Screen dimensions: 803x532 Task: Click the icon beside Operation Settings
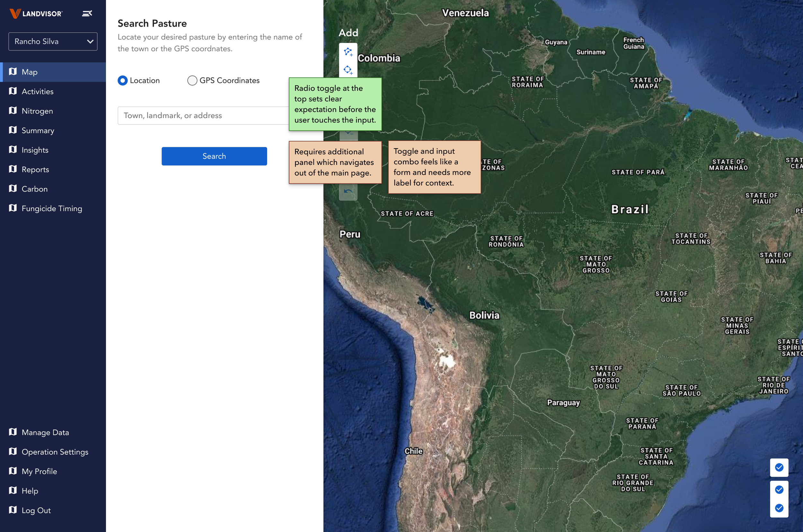tap(13, 451)
